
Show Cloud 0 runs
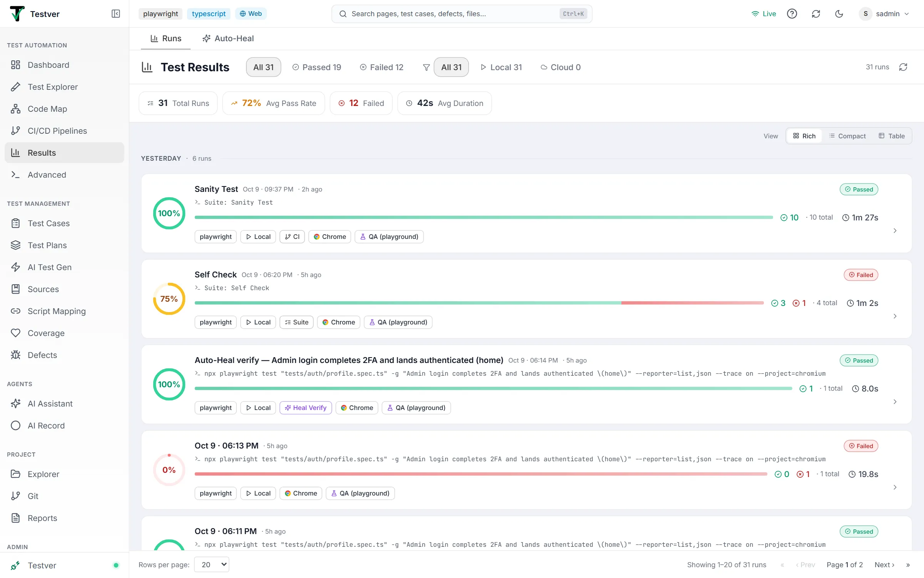click(x=561, y=67)
